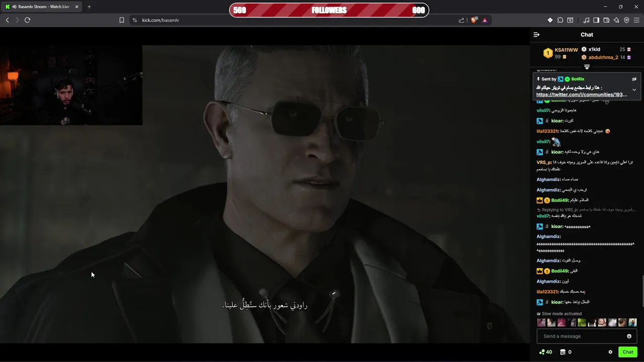Send message with green Chat button
644x362 pixels.
(x=628, y=352)
